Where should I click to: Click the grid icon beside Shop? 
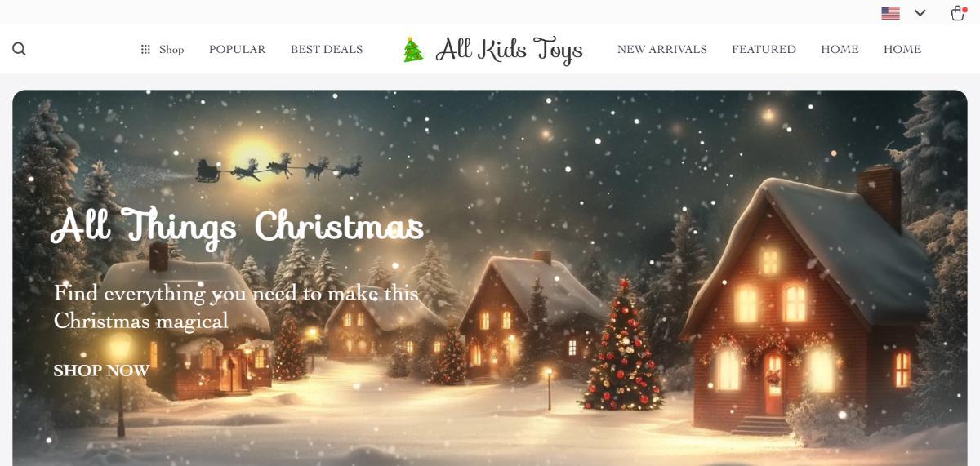tap(145, 49)
